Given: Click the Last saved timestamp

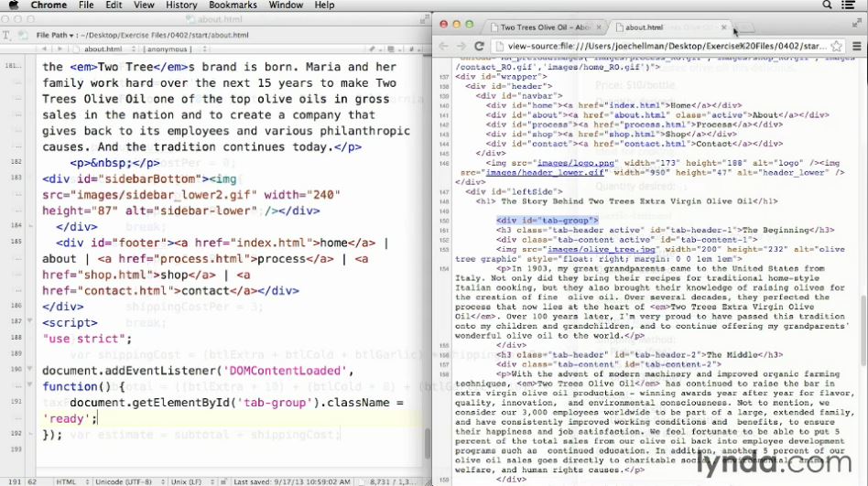Looking at the screenshot, I should click(x=292, y=481).
